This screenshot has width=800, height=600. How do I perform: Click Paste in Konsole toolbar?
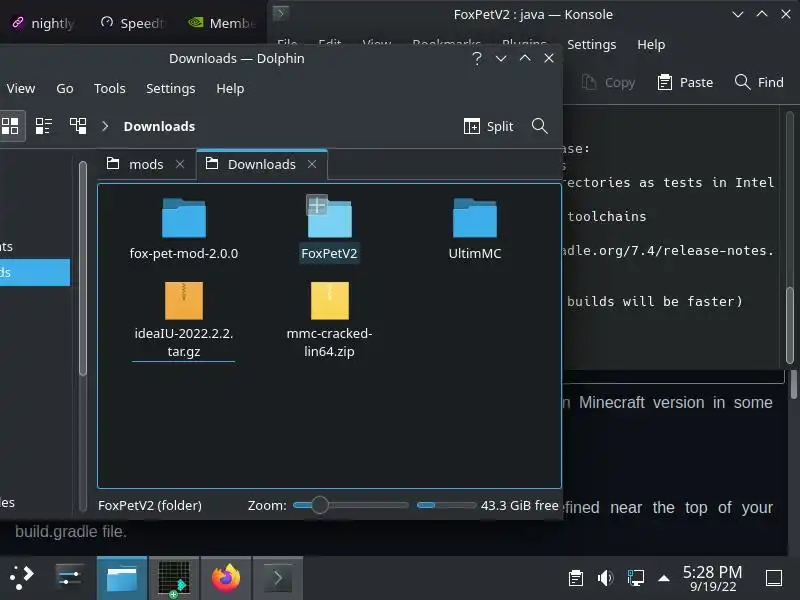point(685,82)
